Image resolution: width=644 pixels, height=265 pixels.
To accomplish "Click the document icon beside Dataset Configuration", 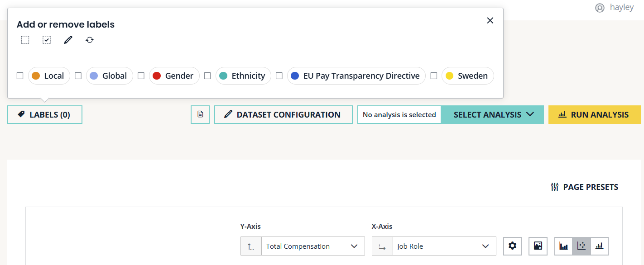I will 200,115.
